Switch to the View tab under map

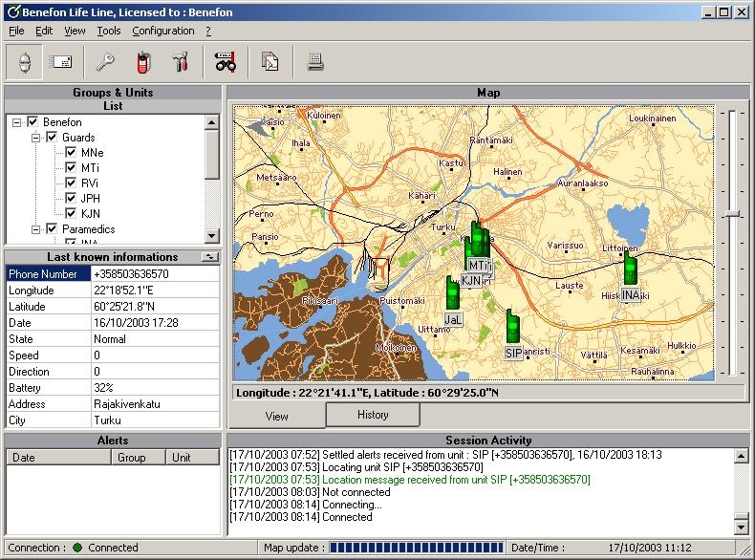click(x=277, y=417)
